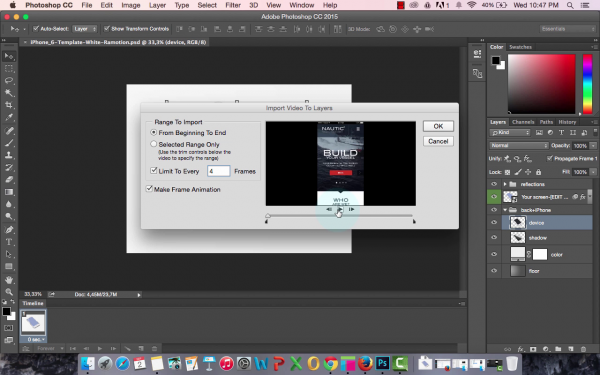Screen dimensions: 600x375
Task: Select the Magic Wand tool
Action: (x=9, y=93)
